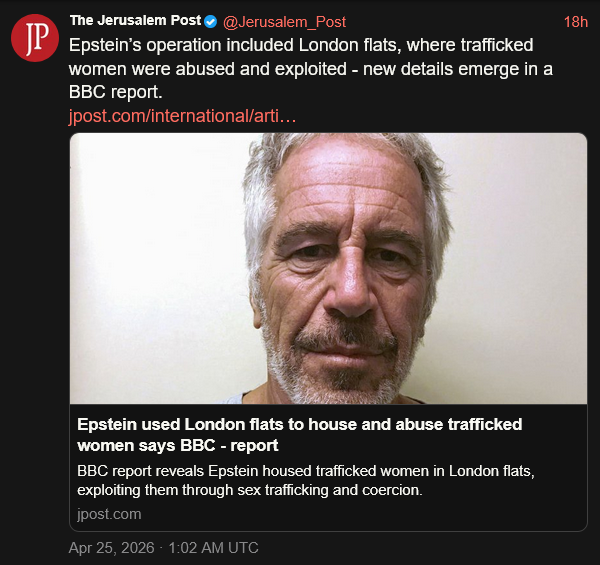
Task: Click the 1:02 AM UTC time text
Action: tap(216, 547)
